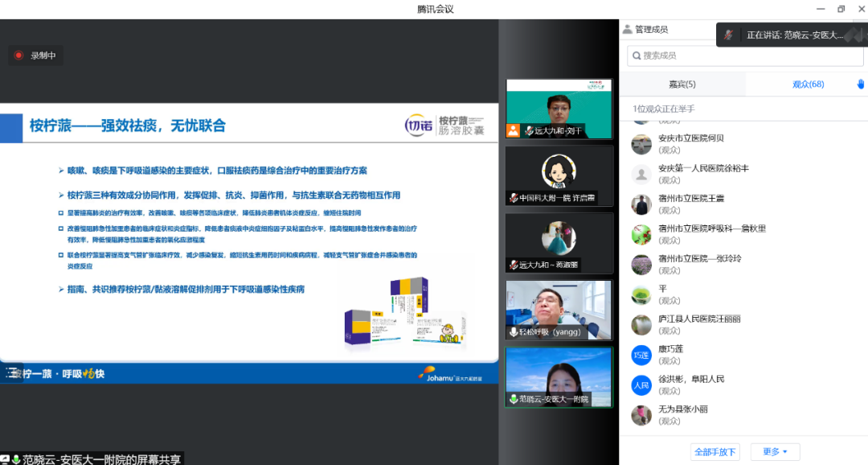
Task: Select 安庆市立医院何贝 in the audience list
Action: click(691, 138)
